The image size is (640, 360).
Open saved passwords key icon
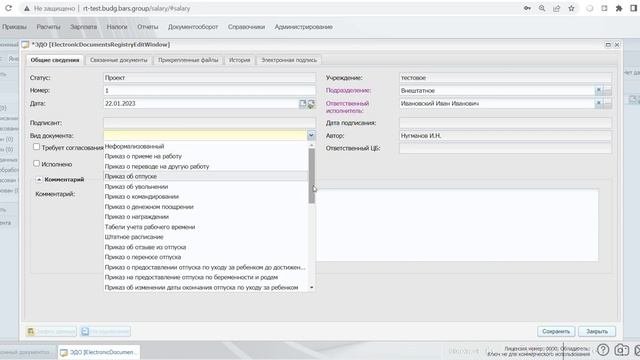coord(527,8)
